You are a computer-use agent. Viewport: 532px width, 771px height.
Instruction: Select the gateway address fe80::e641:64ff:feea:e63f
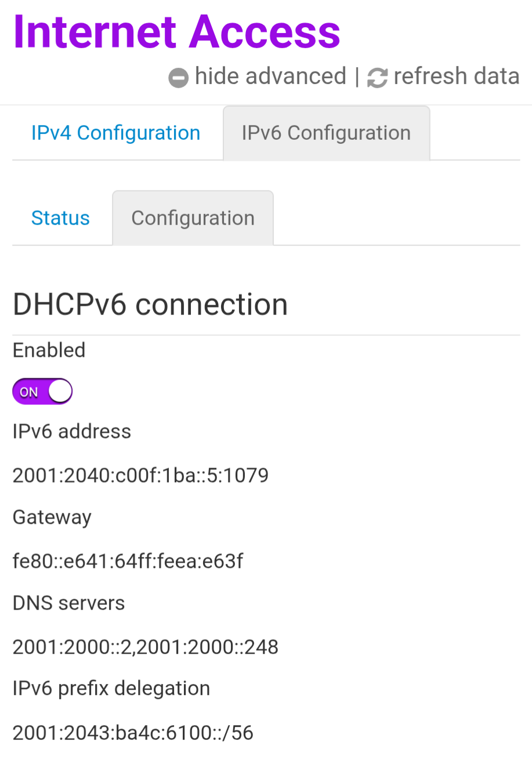tap(128, 561)
